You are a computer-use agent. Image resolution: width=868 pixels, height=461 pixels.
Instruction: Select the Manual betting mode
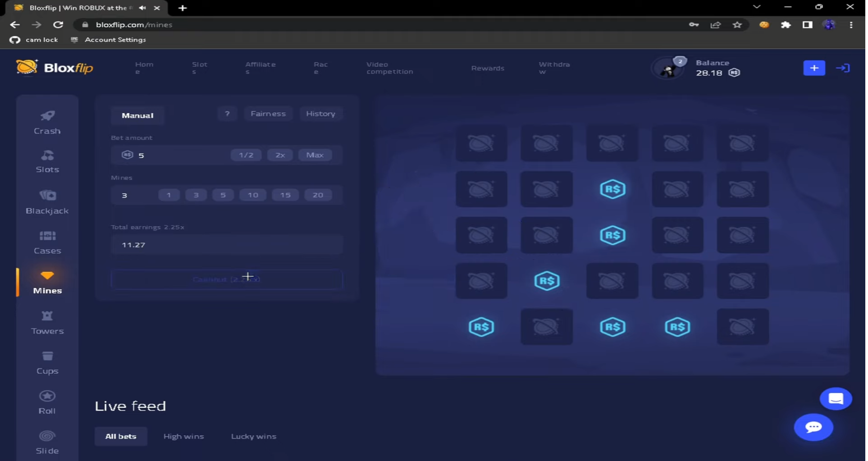coord(137,115)
